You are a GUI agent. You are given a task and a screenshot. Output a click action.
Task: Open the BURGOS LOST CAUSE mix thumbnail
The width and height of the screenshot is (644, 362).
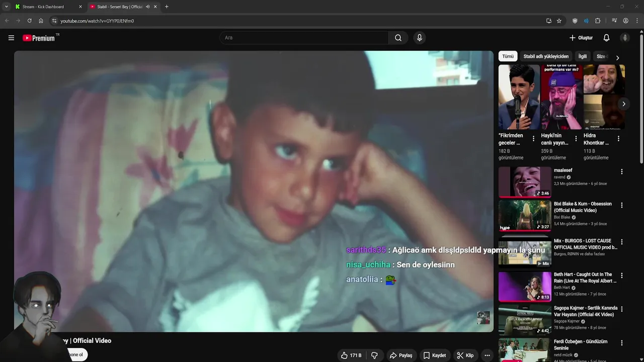pyautogui.click(x=525, y=251)
